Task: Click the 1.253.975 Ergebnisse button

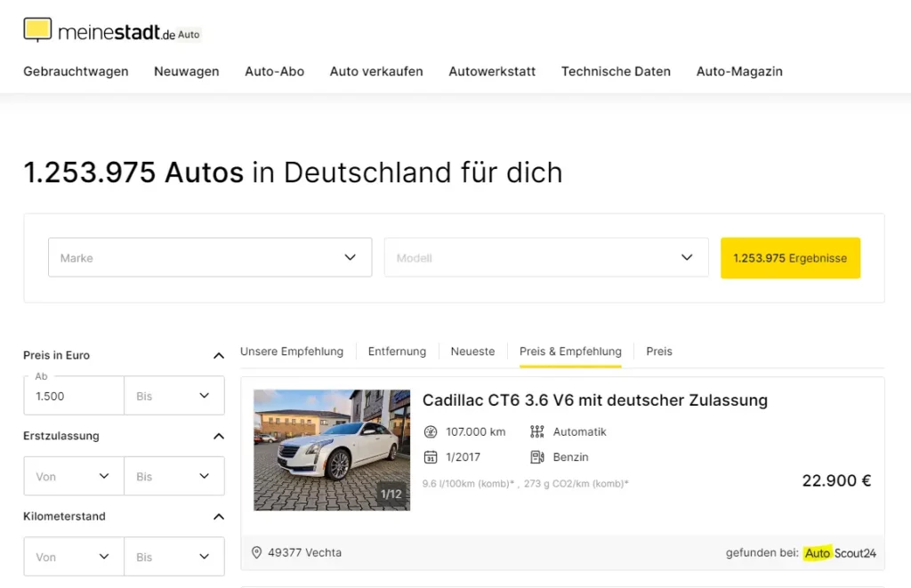Action: [790, 258]
